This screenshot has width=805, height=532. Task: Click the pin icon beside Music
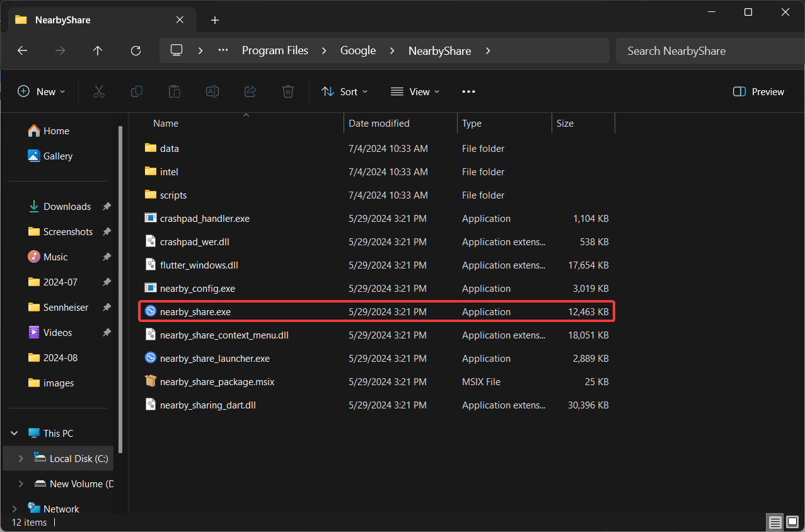(x=107, y=257)
